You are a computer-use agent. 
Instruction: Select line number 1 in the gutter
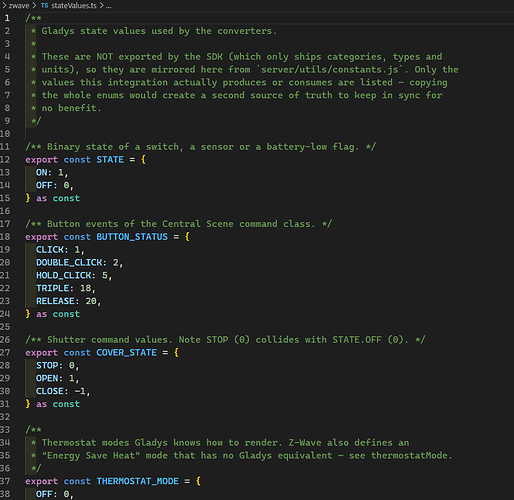7,18
